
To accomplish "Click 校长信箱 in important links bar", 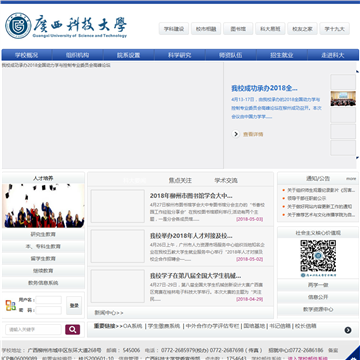I will pos(306,326).
